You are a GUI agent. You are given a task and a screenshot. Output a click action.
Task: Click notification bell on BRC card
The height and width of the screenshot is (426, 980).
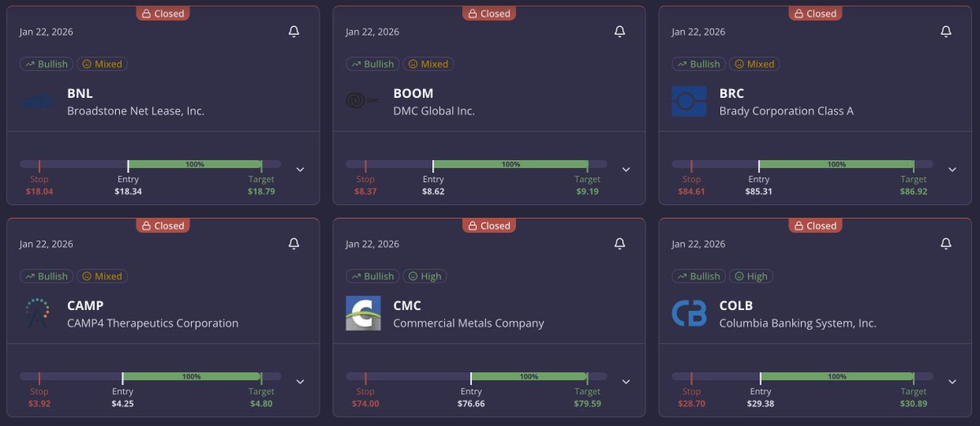click(946, 31)
